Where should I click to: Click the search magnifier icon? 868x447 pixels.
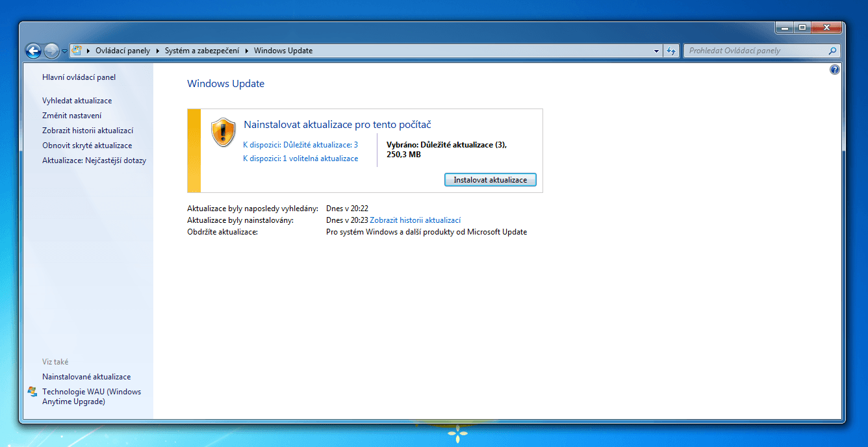click(x=832, y=50)
